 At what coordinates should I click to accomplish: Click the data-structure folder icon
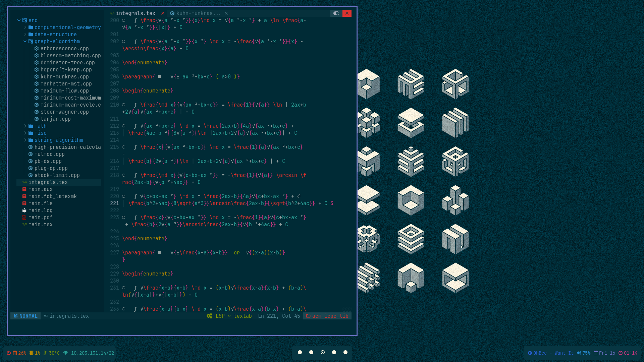coord(31,35)
